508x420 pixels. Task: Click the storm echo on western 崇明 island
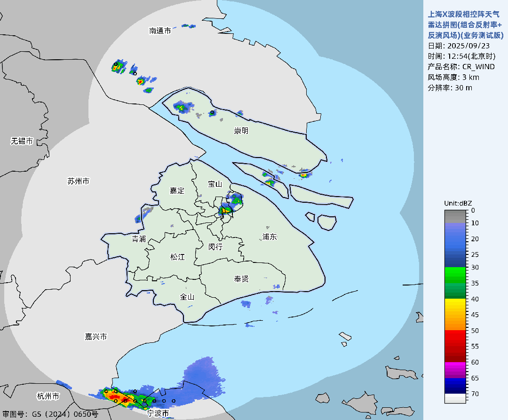[183, 107]
